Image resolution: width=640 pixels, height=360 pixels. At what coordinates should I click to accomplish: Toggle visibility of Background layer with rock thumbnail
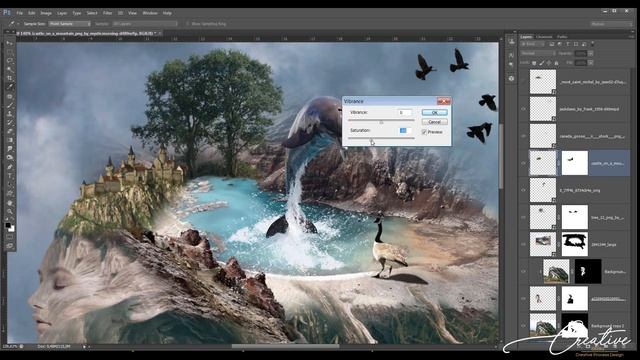pyautogui.click(x=523, y=271)
